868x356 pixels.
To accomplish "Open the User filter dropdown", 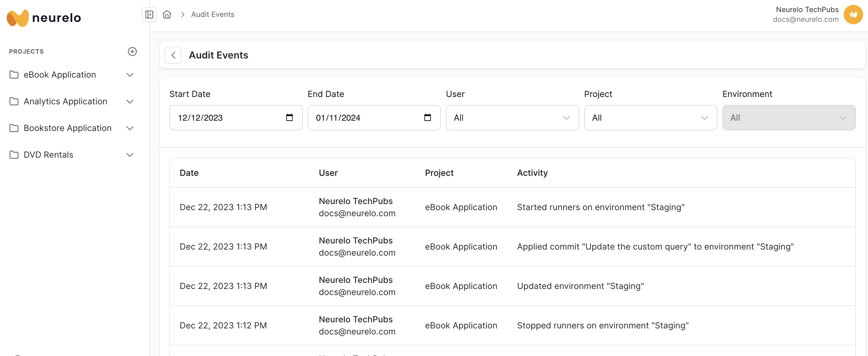I will 512,118.
